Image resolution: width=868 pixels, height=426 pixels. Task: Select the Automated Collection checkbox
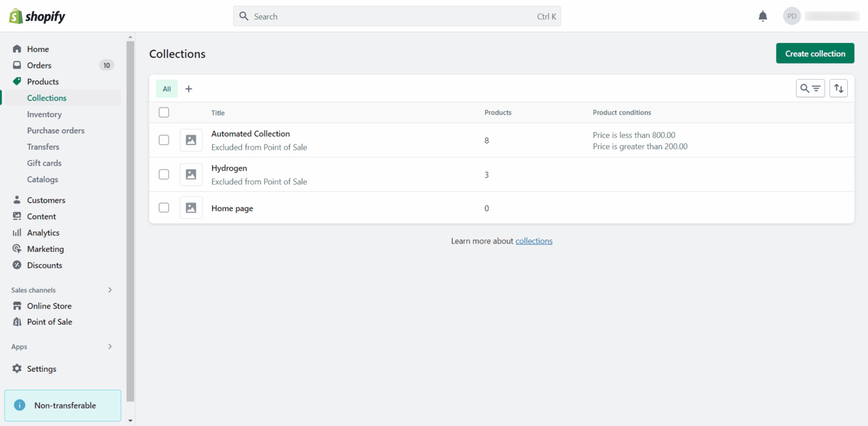163,140
